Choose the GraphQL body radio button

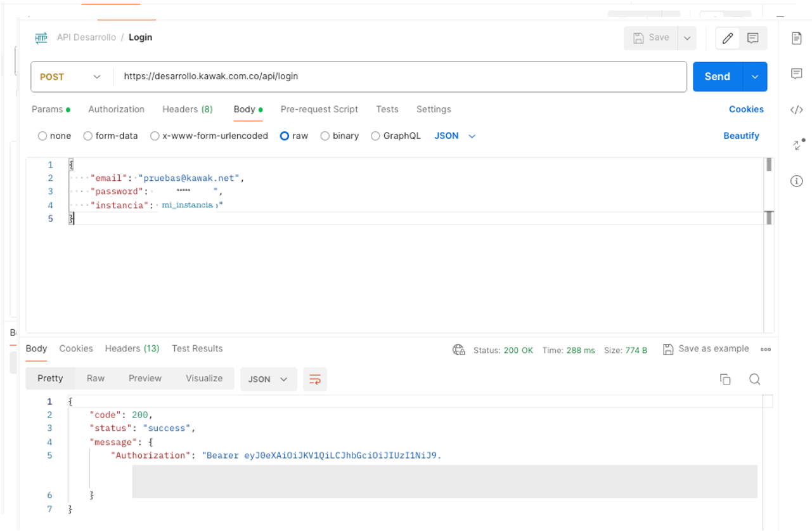375,136
